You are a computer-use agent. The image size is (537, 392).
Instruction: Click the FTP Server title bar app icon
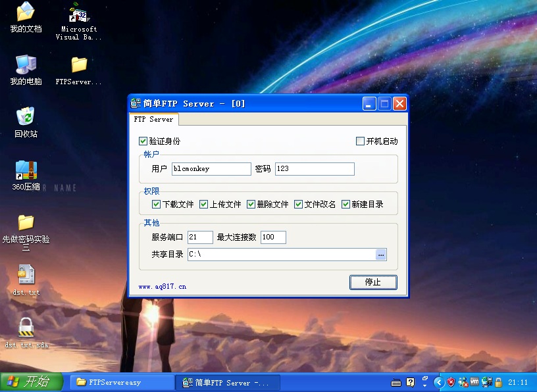pyautogui.click(x=136, y=103)
